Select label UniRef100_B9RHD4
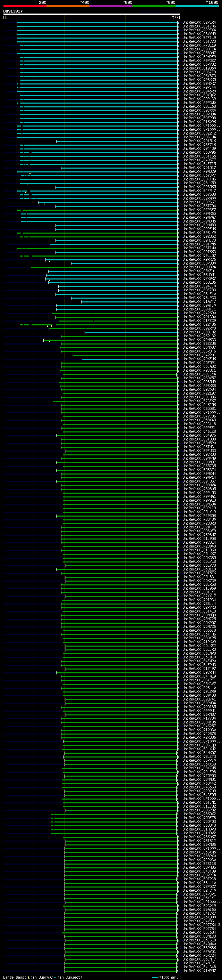This screenshot has width=222, height=980. pos(199,114)
